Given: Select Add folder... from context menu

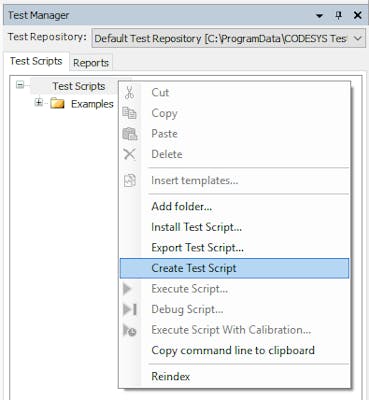Looking at the screenshot, I should click(181, 207).
